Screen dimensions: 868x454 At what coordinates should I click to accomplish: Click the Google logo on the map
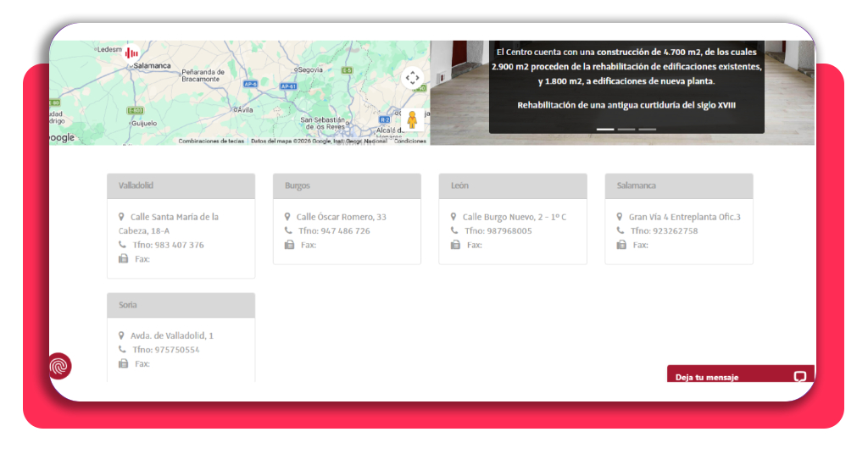(62, 137)
